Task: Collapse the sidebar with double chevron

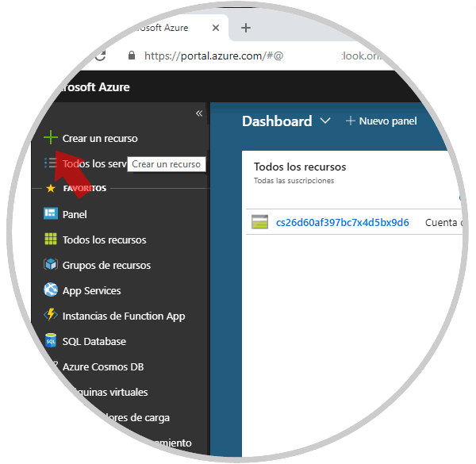Action: (x=199, y=113)
